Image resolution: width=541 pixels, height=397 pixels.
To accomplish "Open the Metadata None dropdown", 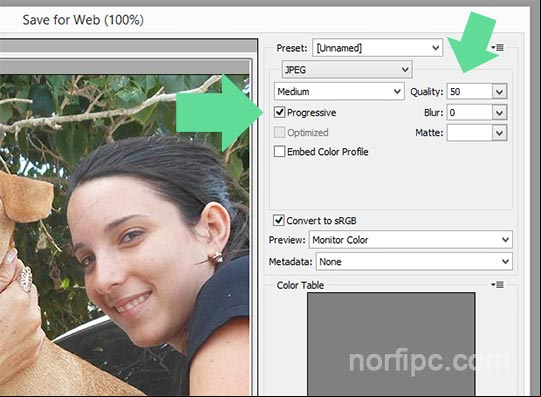I will (x=414, y=261).
